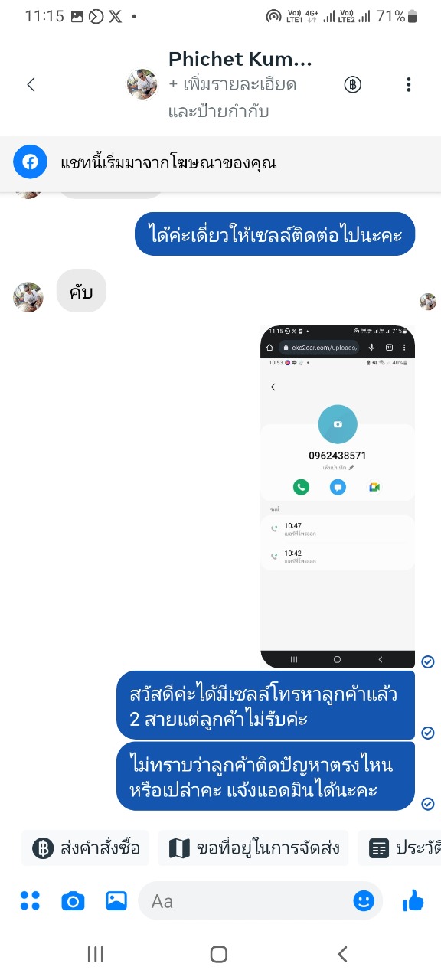Send a thumbs-up like
Image resolution: width=441 pixels, height=980 pixels.
413,901
